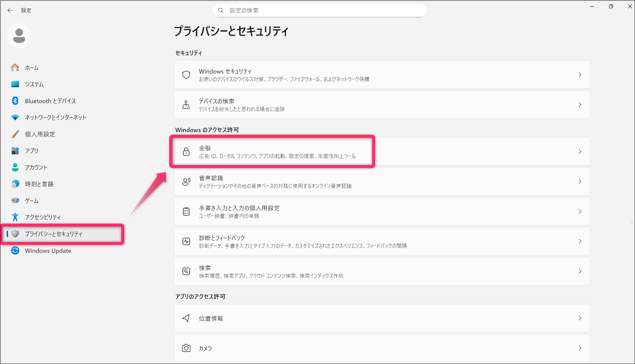The image size is (635, 364).
Task: Click the 診断とフィードバック pulse icon
Action: [x=186, y=242]
